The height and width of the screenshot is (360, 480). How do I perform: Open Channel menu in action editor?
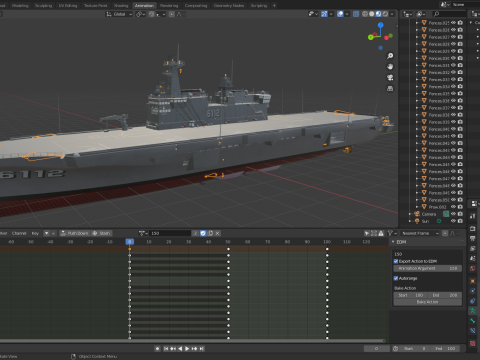point(19,233)
